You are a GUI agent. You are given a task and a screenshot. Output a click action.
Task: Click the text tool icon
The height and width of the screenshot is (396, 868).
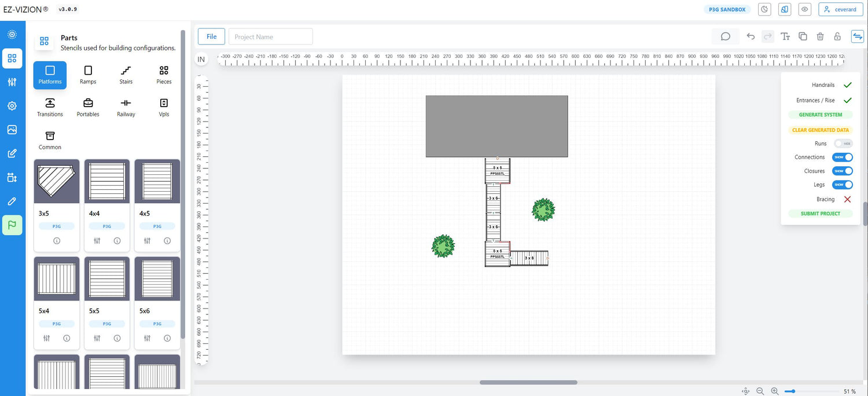click(785, 36)
